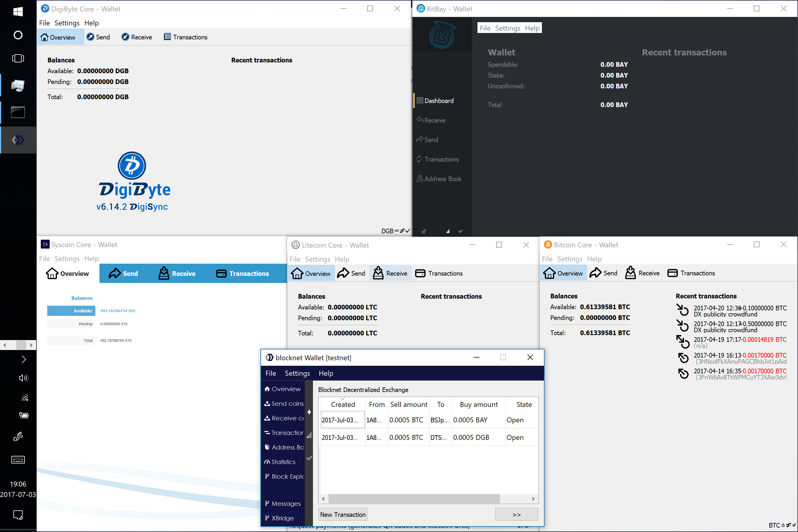Click BitBay lock status icon
The height and width of the screenshot is (532, 798).
click(424, 231)
